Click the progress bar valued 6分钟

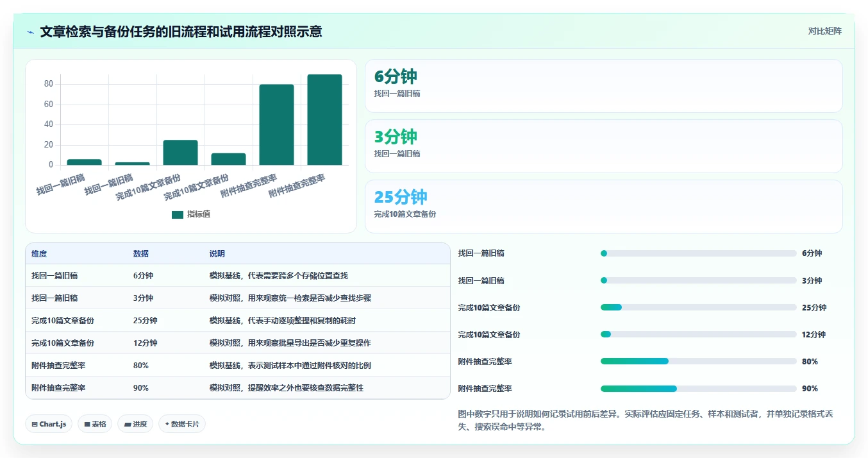click(699, 253)
